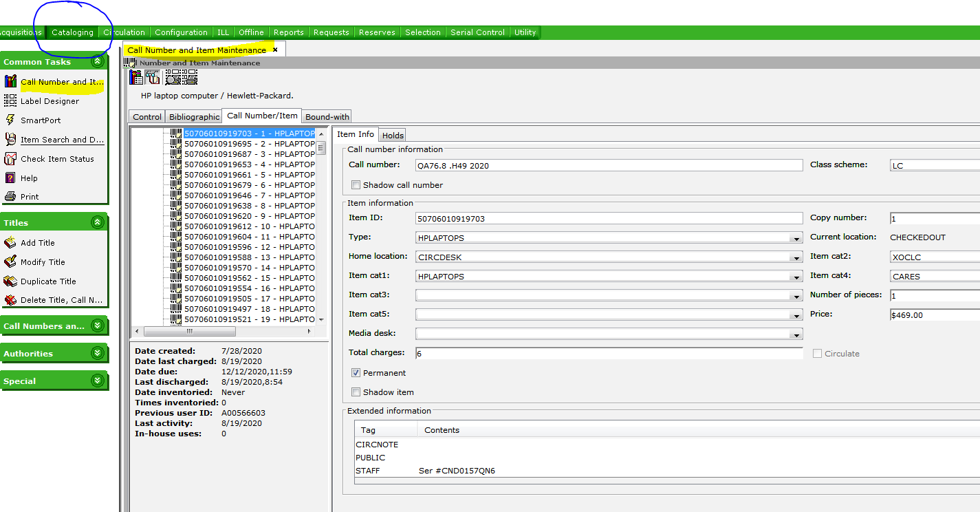
Task: Click the Total charges input field
Action: (609, 354)
